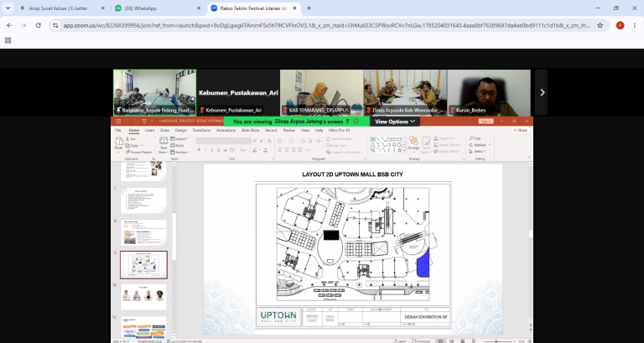The height and width of the screenshot is (343, 644).
Task: Open the Shape Outline dropdown
Action: click(448, 145)
